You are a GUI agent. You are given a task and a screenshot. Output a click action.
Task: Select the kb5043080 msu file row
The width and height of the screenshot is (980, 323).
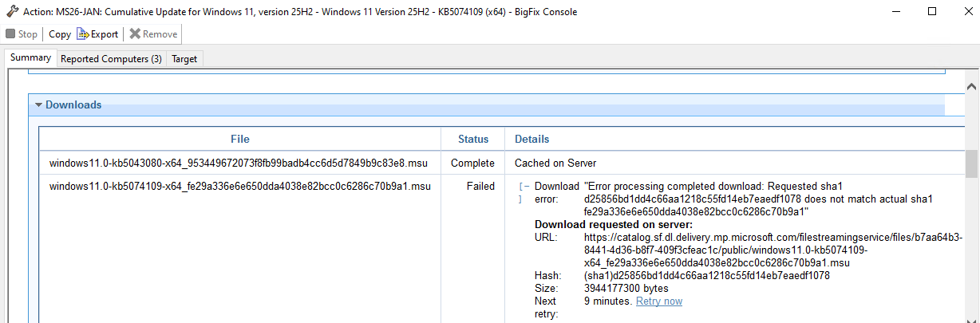click(238, 163)
